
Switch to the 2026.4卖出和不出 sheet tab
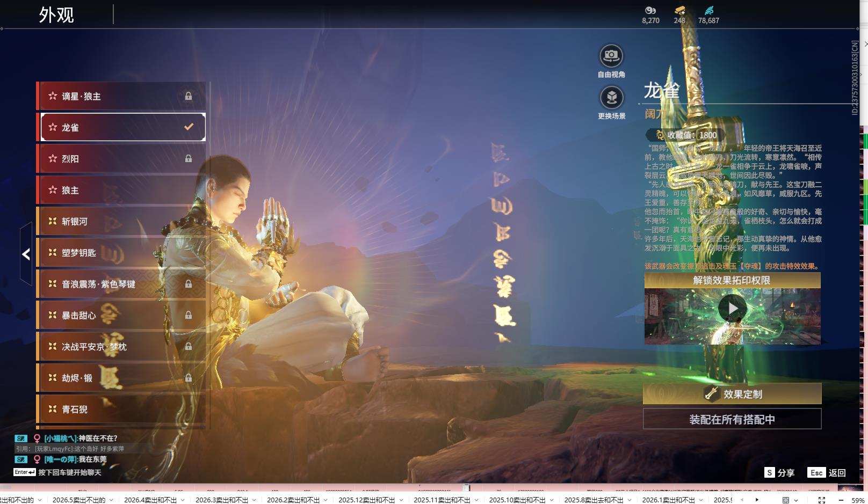click(150, 500)
